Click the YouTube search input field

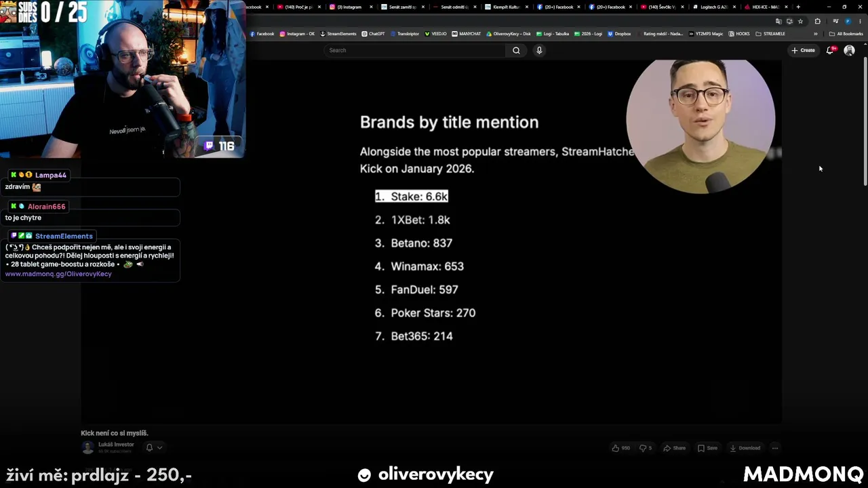click(x=415, y=50)
